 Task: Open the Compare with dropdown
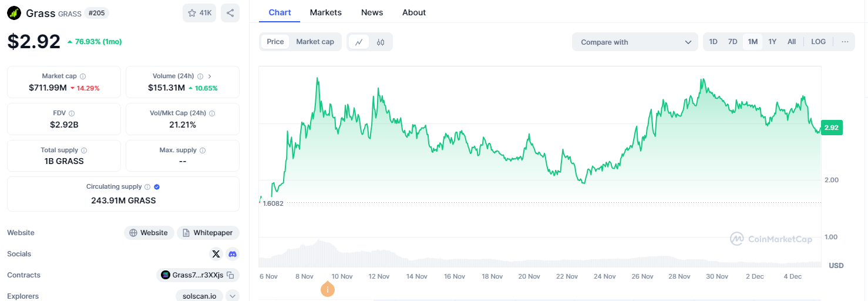635,42
